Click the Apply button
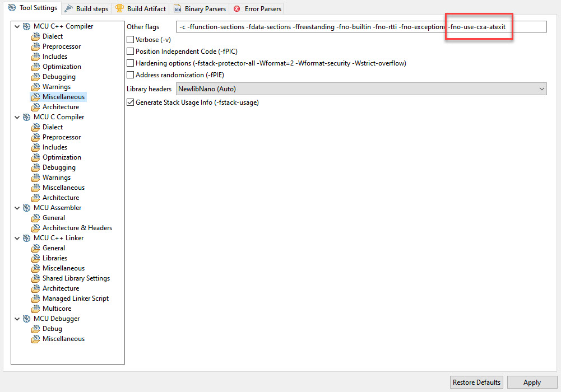561x392 pixels. click(532, 382)
